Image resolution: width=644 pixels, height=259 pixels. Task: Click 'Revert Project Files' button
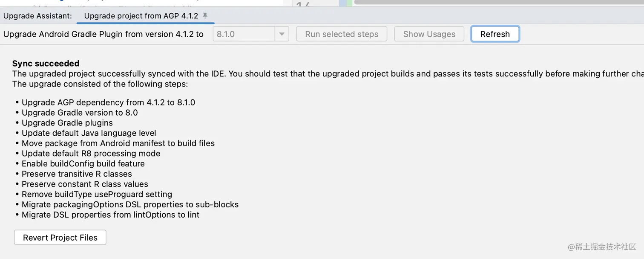(60, 238)
